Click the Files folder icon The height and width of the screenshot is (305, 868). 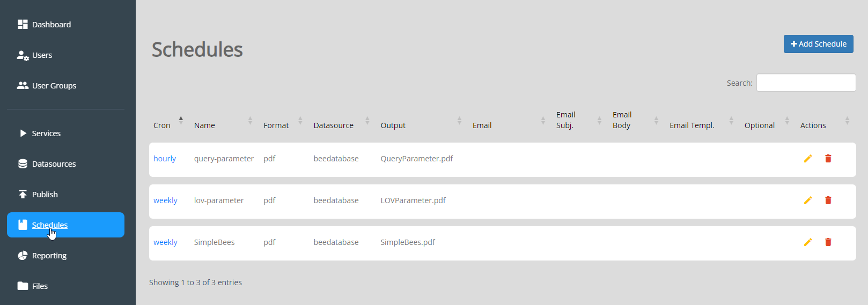point(23,286)
